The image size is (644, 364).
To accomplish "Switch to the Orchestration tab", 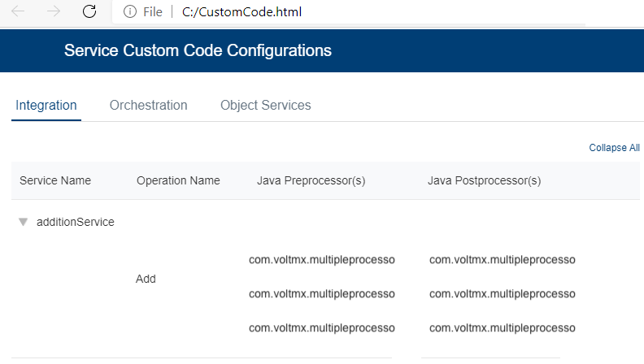I will click(x=149, y=106).
